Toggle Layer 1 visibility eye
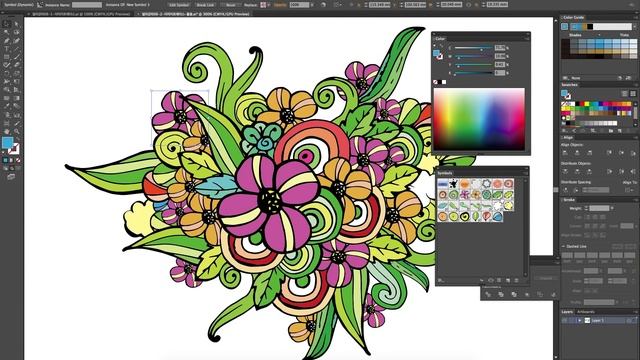This screenshot has width=640, height=360. [x=565, y=321]
